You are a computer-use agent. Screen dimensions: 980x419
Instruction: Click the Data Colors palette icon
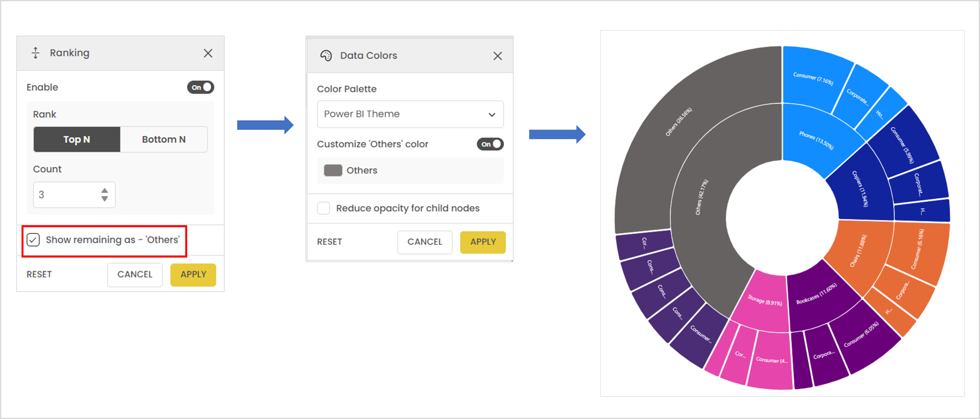pos(326,55)
